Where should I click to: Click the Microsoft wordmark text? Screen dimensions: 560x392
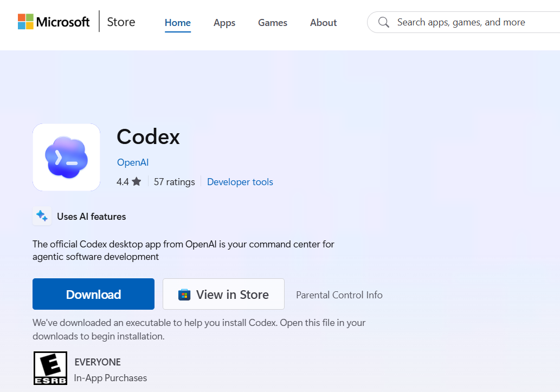[x=63, y=22]
